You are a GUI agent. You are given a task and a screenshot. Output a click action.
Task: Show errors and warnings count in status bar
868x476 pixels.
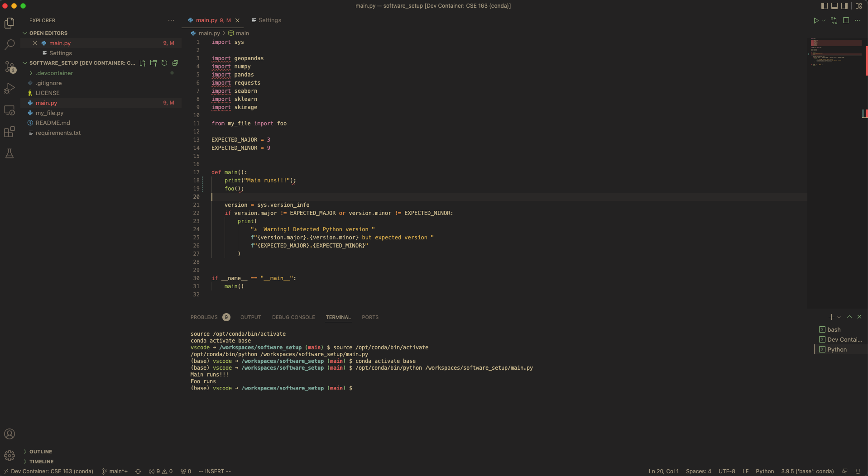pyautogui.click(x=161, y=471)
